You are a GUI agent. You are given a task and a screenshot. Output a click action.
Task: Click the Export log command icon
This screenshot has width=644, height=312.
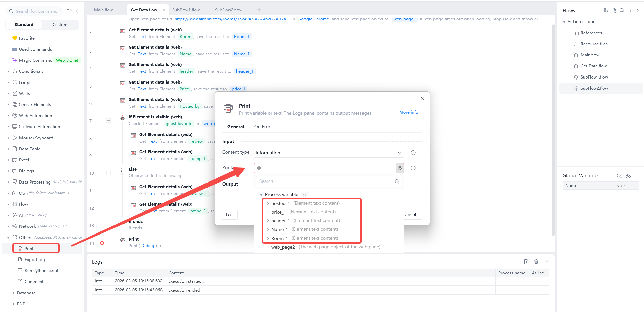[x=20, y=259]
